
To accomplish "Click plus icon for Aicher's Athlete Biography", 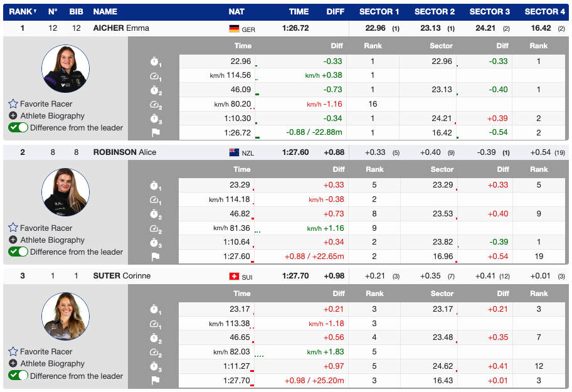I will click(13, 116).
